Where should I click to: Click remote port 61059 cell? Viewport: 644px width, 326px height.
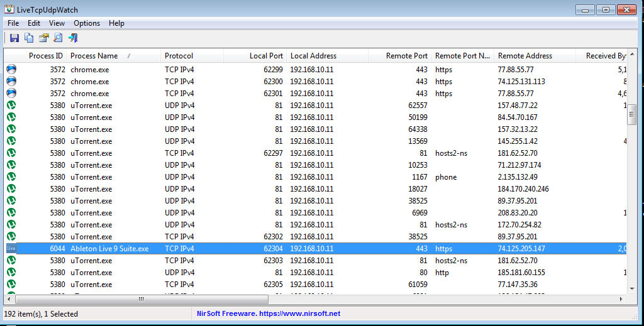click(418, 285)
